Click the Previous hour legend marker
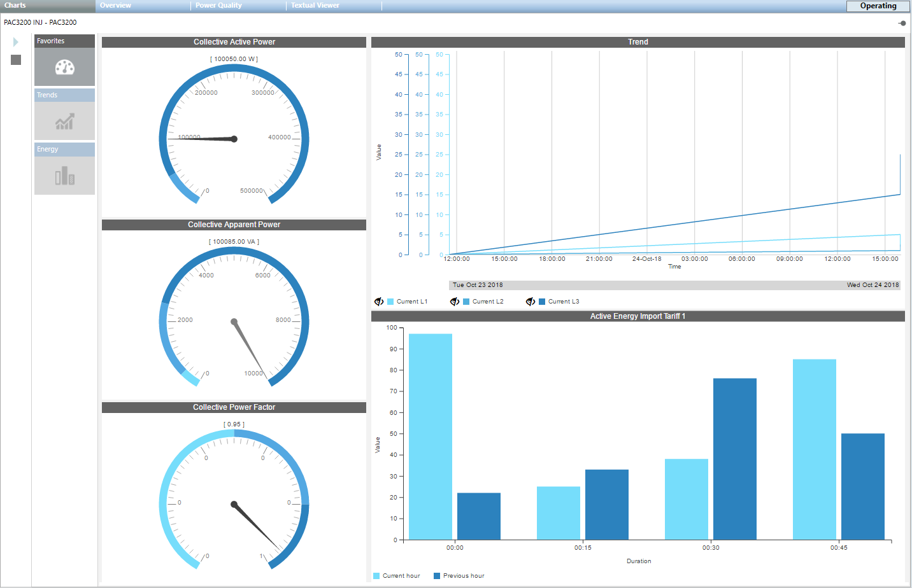 point(437,576)
